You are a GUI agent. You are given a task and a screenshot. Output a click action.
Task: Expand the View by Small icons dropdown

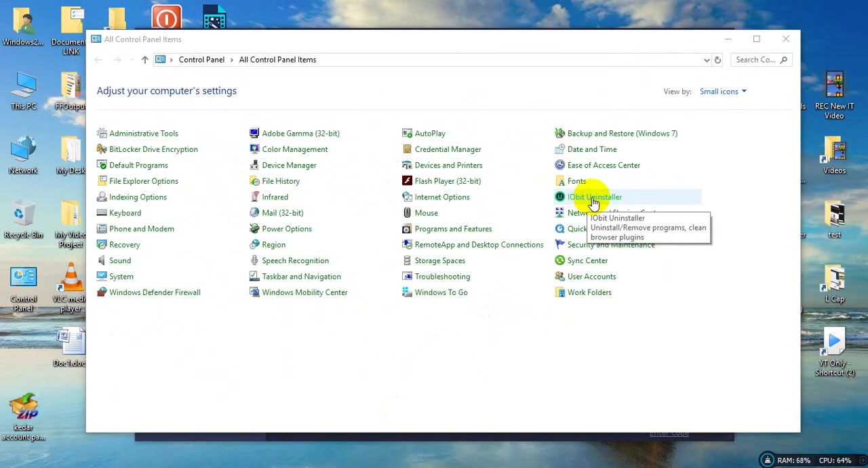(723, 92)
